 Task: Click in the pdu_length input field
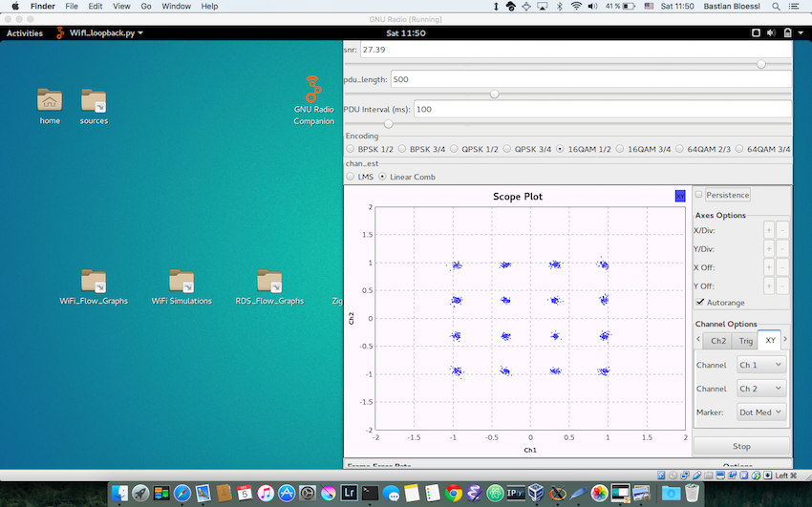pos(589,79)
